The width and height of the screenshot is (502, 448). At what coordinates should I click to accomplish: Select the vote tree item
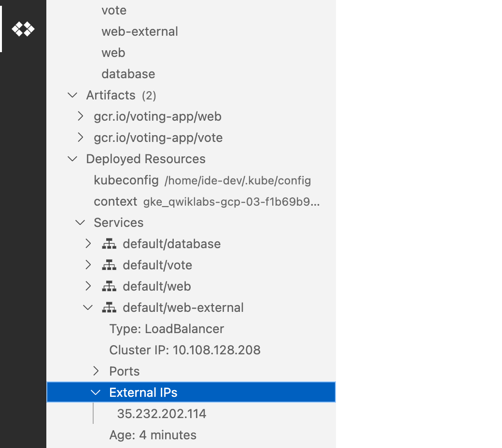(x=114, y=11)
